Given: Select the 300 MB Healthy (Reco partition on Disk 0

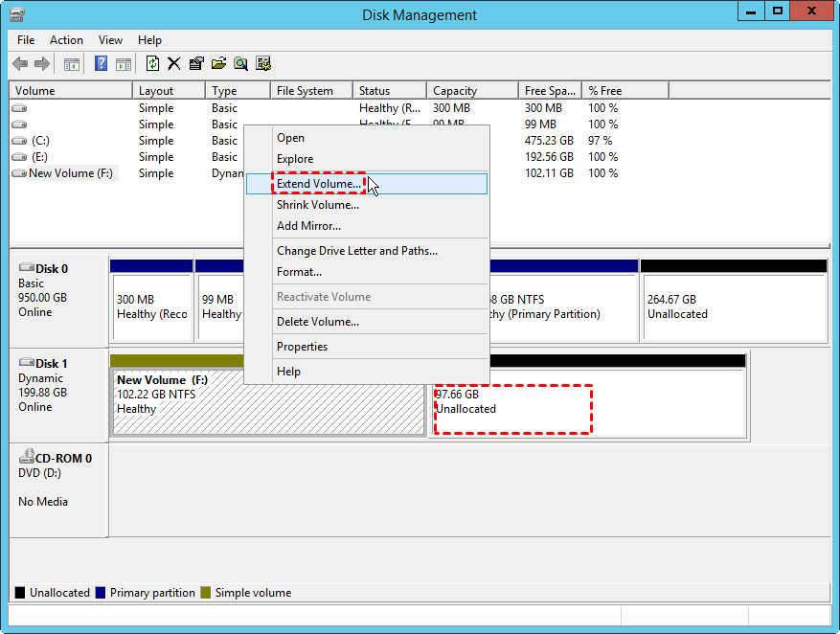Looking at the screenshot, I should tap(151, 300).
